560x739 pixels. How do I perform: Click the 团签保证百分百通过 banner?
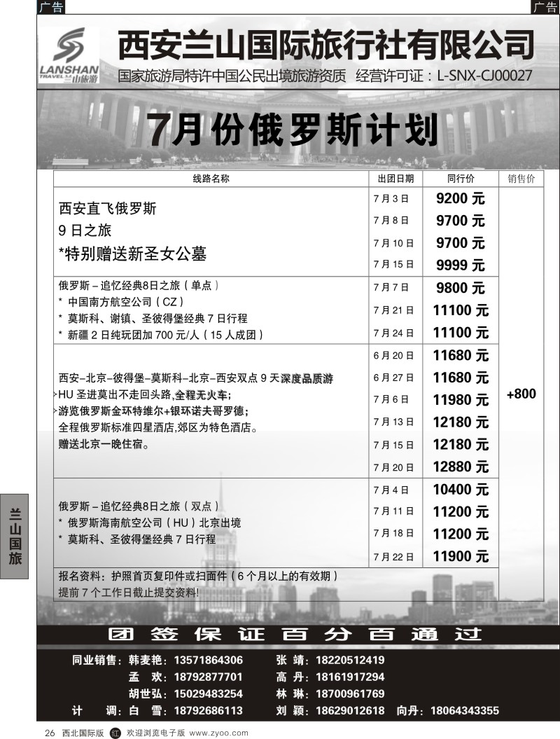coord(295,635)
